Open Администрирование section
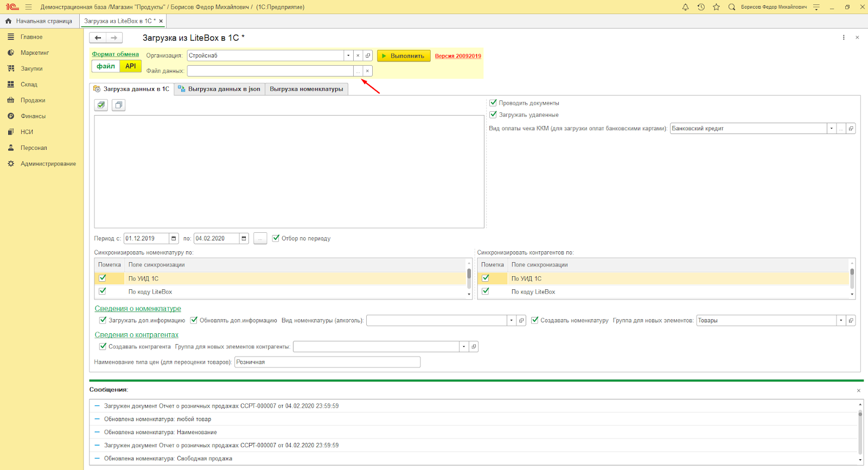Screen dimensions: 868x470 point(48,163)
